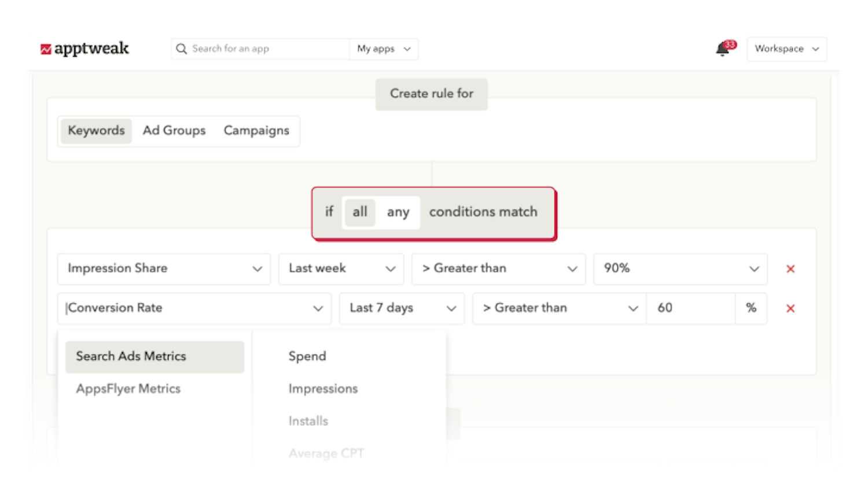The height and width of the screenshot is (498, 868).
Task: Switch rule target to Ad Groups
Action: pyautogui.click(x=174, y=131)
